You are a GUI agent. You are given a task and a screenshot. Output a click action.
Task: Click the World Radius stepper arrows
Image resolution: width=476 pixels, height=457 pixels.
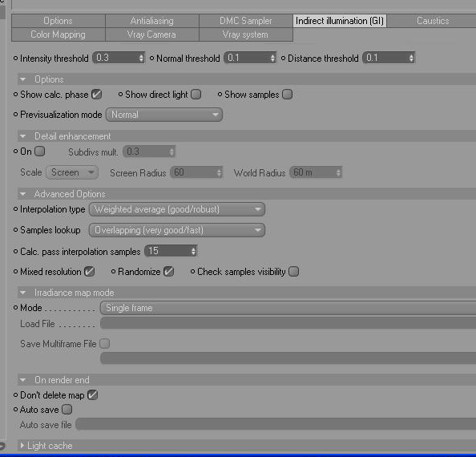click(338, 172)
